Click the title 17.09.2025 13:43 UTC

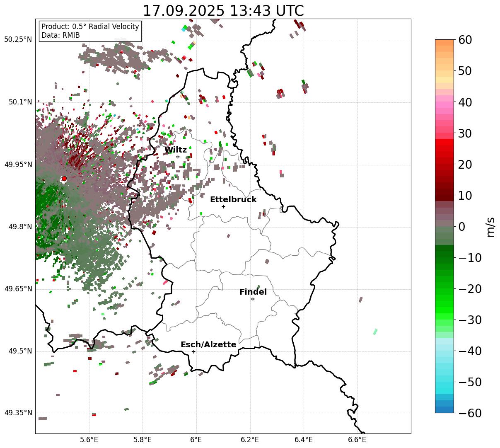(x=223, y=11)
